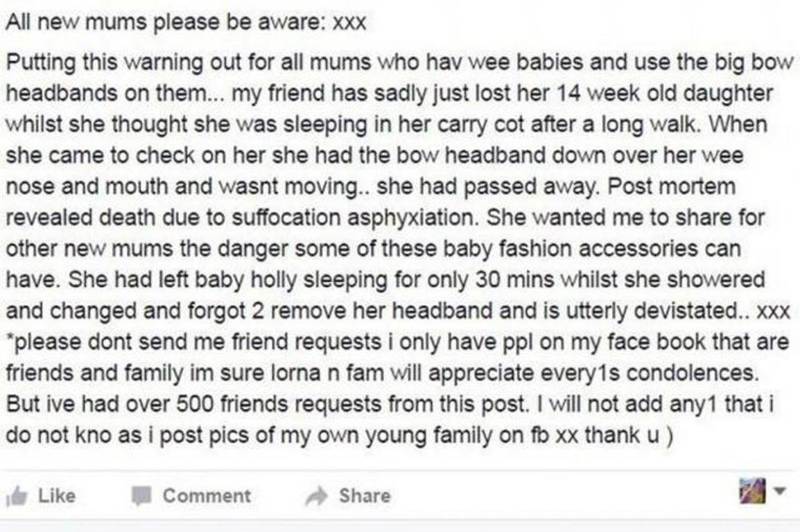Click the Share text label
This screenshot has width=800, height=532.
pos(365,495)
